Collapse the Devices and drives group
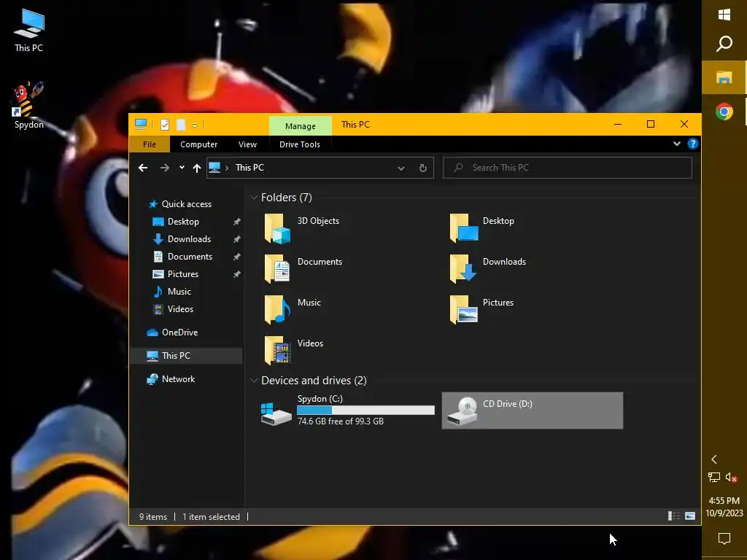747x560 pixels. [254, 381]
